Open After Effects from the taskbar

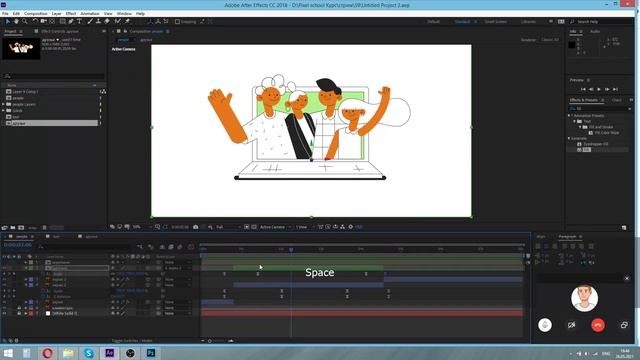[x=109, y=353]
